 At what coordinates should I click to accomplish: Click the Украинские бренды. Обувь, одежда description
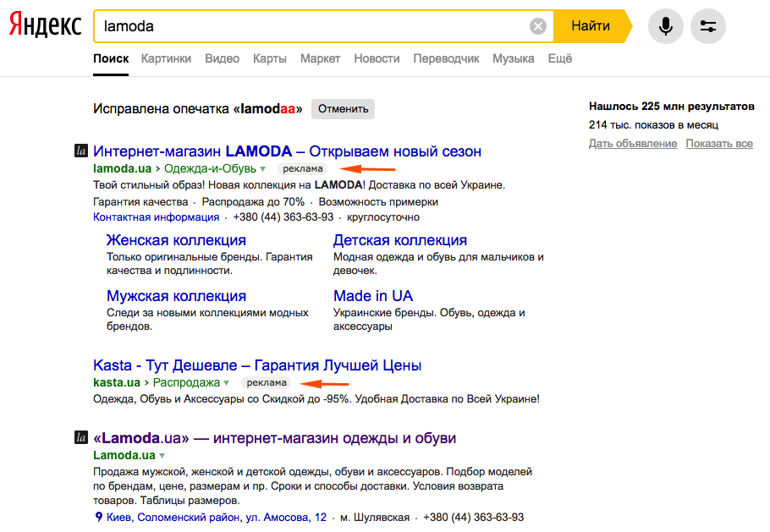click(429, 319)
